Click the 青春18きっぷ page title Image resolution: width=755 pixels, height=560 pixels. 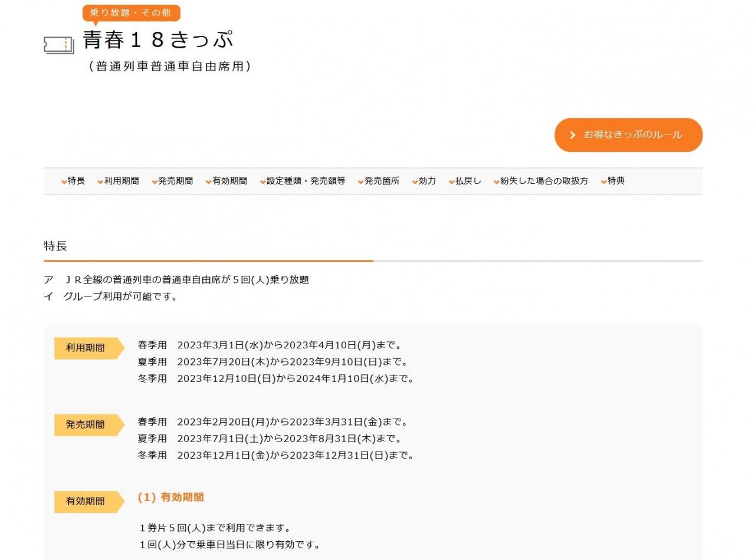tap(159, 39)
